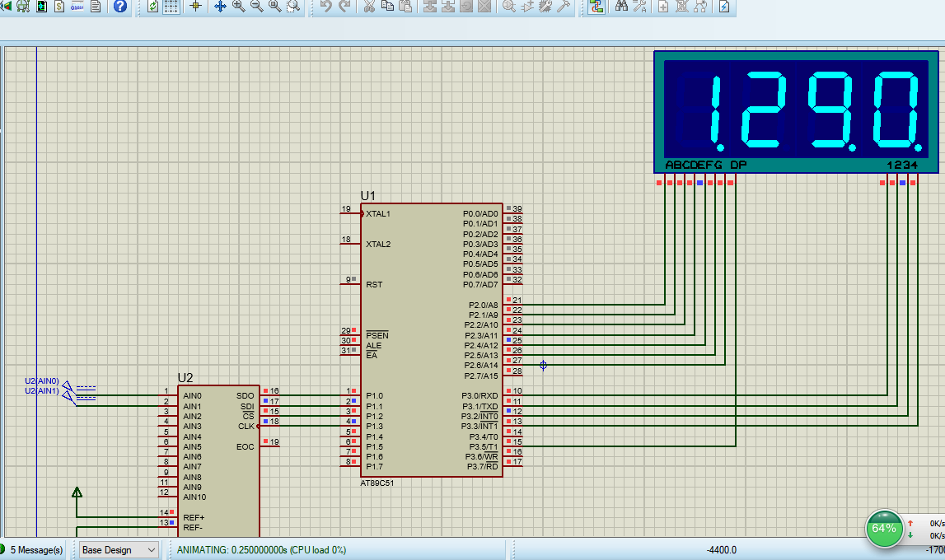Click the P3.5/T1 pin label
The height and width of the screenshot is (560, 945).
484,447
